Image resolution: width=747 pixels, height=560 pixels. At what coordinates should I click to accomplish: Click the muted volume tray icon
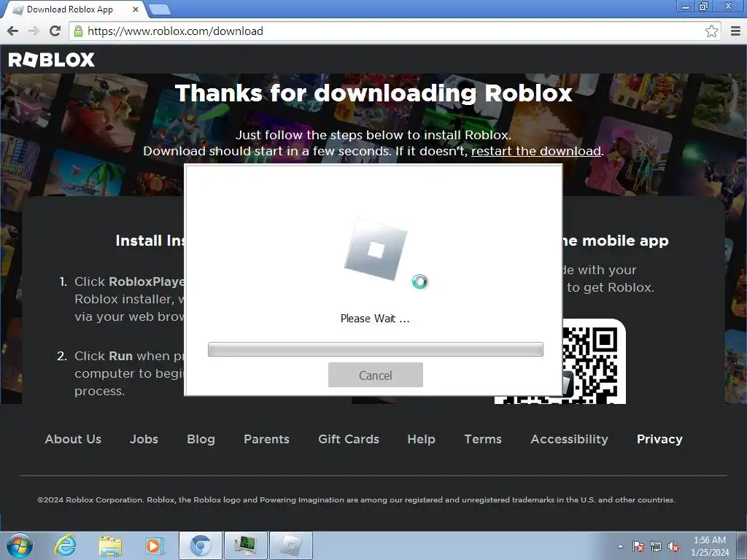[x=673, y=546]
